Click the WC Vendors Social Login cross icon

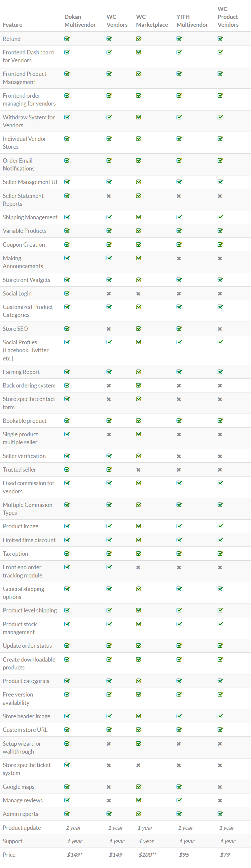(109, 294)
